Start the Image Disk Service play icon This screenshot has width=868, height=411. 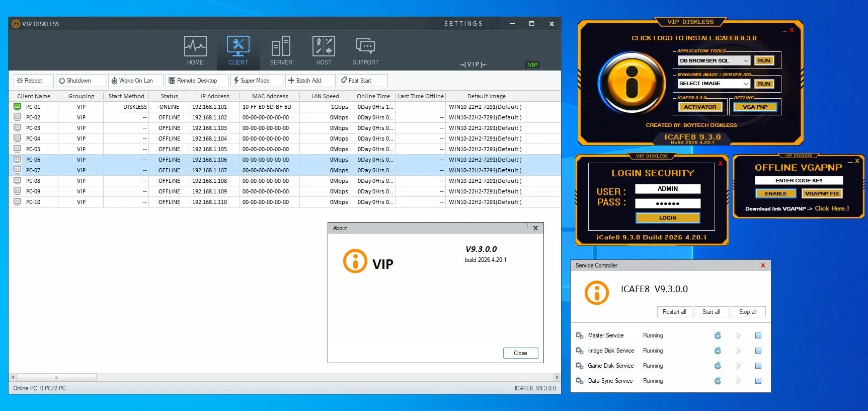point(738,351)
